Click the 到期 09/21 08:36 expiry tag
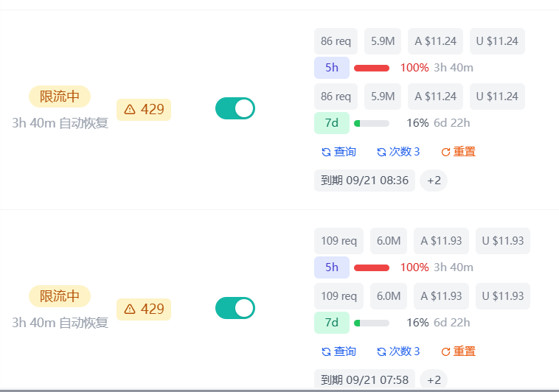The image size is (559, 392). tap(364, 181)
